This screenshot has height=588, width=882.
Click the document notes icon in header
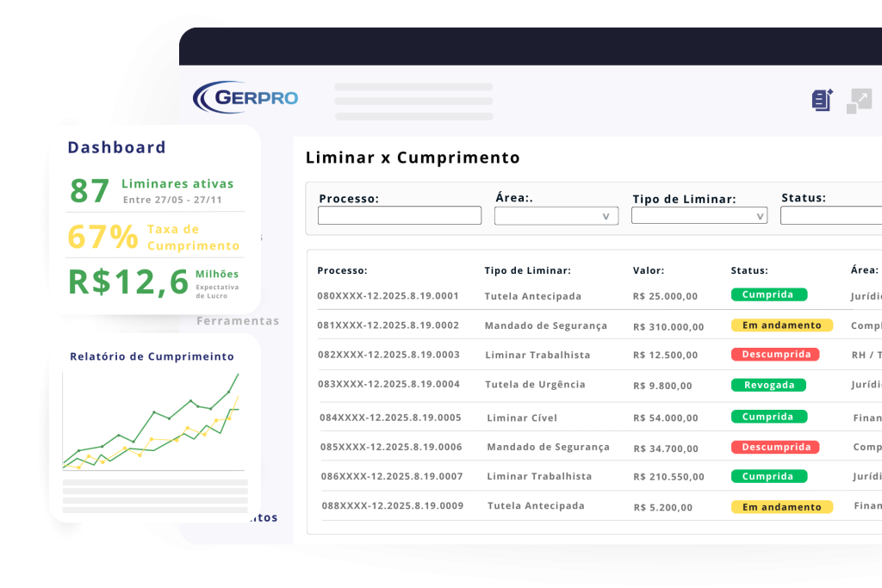coord(823,100)
